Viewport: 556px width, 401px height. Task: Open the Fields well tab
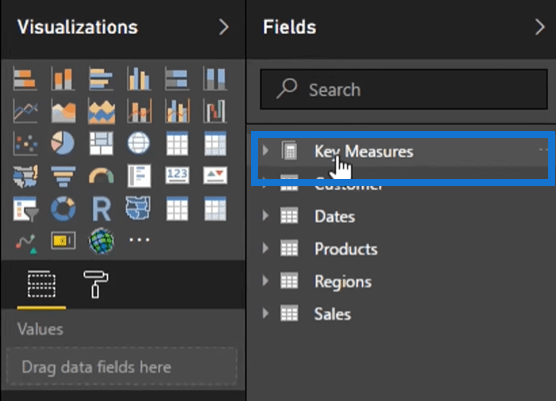click(x=41, y=284)
